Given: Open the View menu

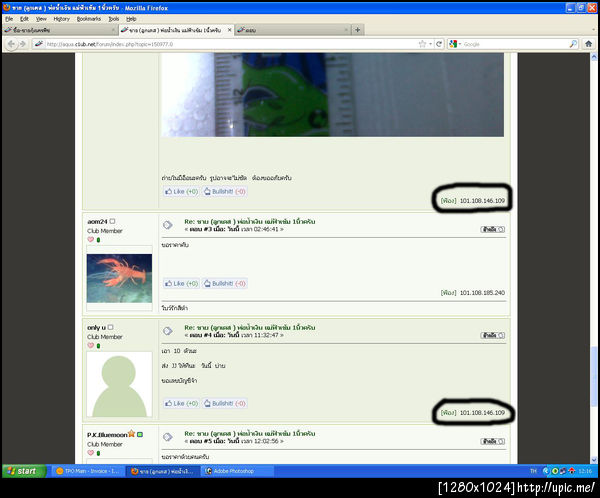Looking at the screenshot, I should tap(41, 19).
